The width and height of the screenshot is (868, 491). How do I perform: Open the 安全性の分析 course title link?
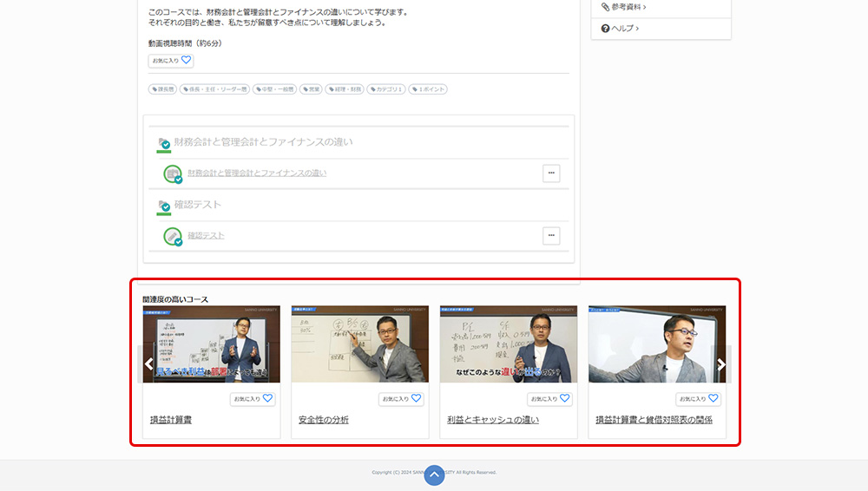[x=324, y=420]
